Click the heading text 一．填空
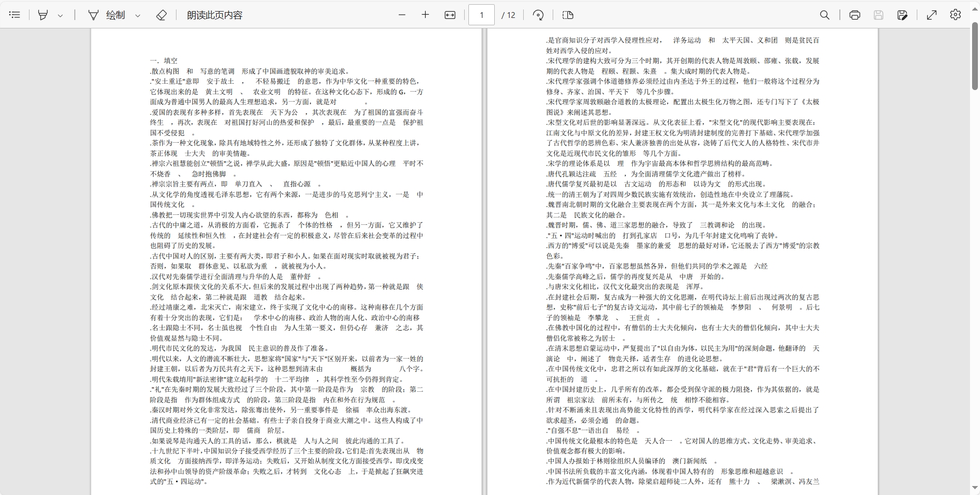Image resolution: width=980 pixels, height=495 pixels. (x=164, y=61)
